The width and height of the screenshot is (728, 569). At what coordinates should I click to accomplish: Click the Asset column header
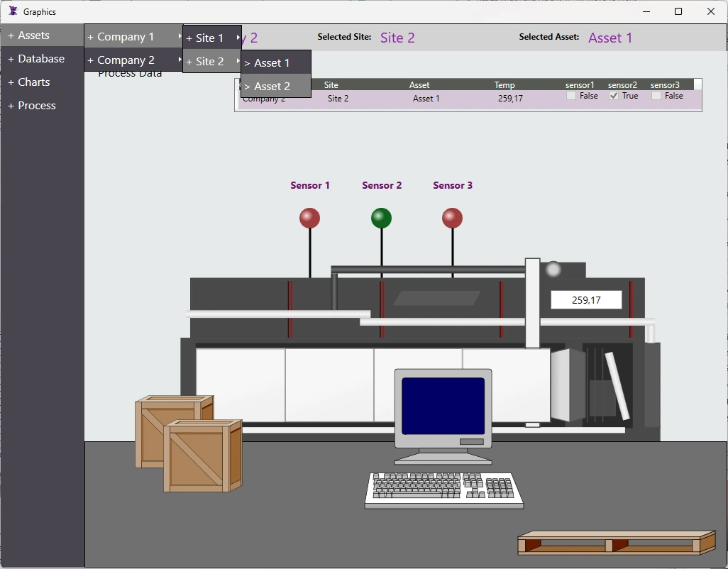tap(419, 85)
